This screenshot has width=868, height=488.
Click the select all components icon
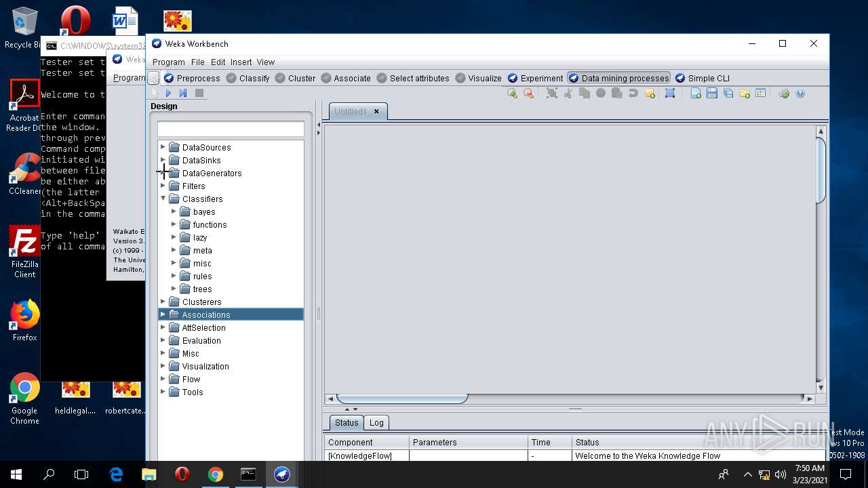click(x=552, y=94)
